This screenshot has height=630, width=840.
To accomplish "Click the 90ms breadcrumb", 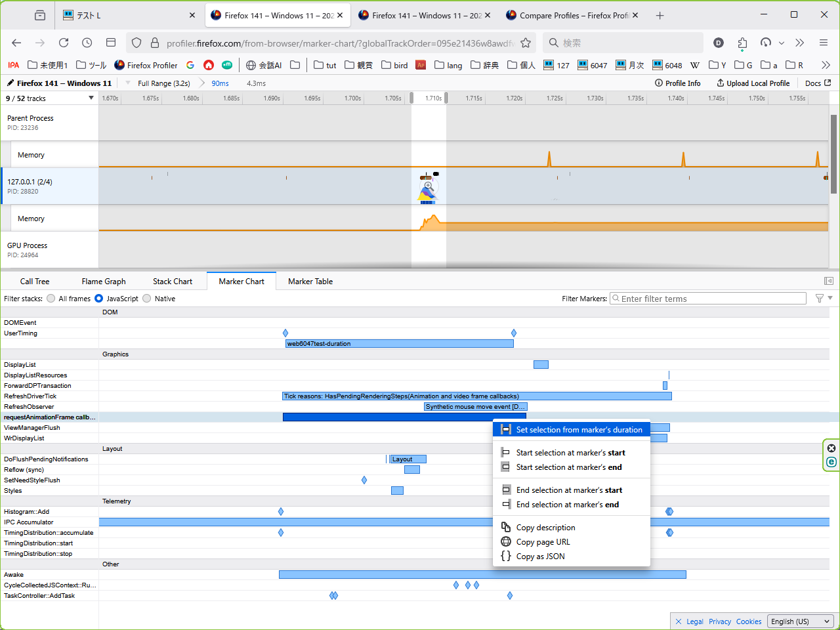I will click(220, 83).
